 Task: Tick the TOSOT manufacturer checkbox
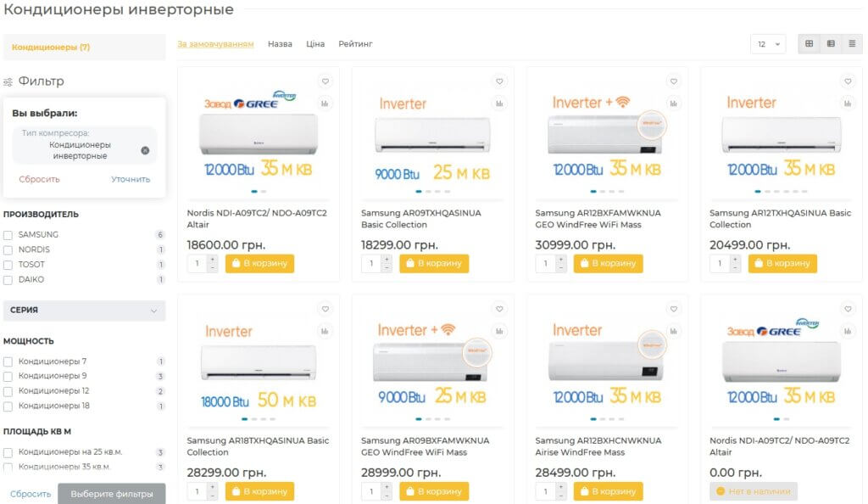click(x=8, y=266)
